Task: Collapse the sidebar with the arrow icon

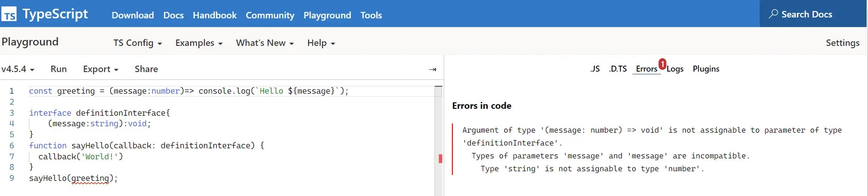Action: pos(432,69)
